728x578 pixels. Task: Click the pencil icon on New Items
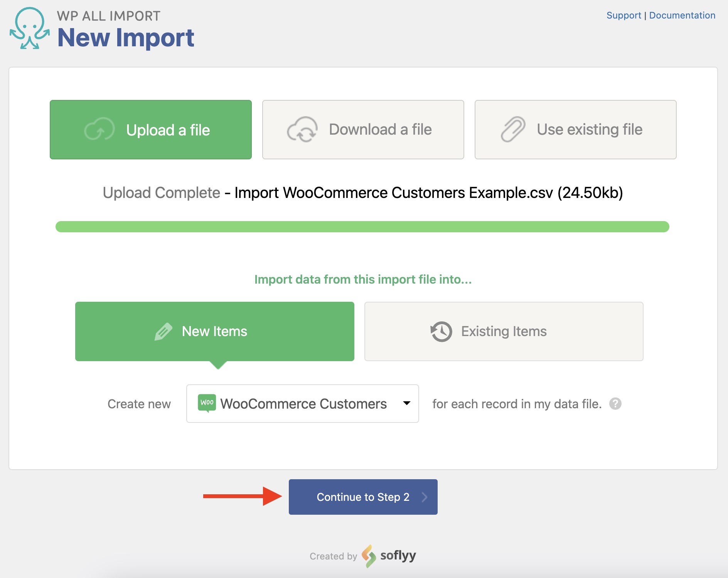163,331
